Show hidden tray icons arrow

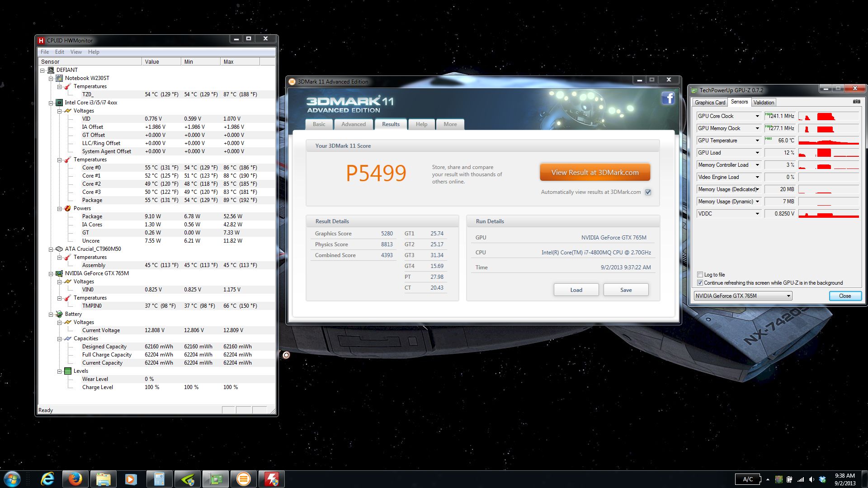click(x=768, y=479)
